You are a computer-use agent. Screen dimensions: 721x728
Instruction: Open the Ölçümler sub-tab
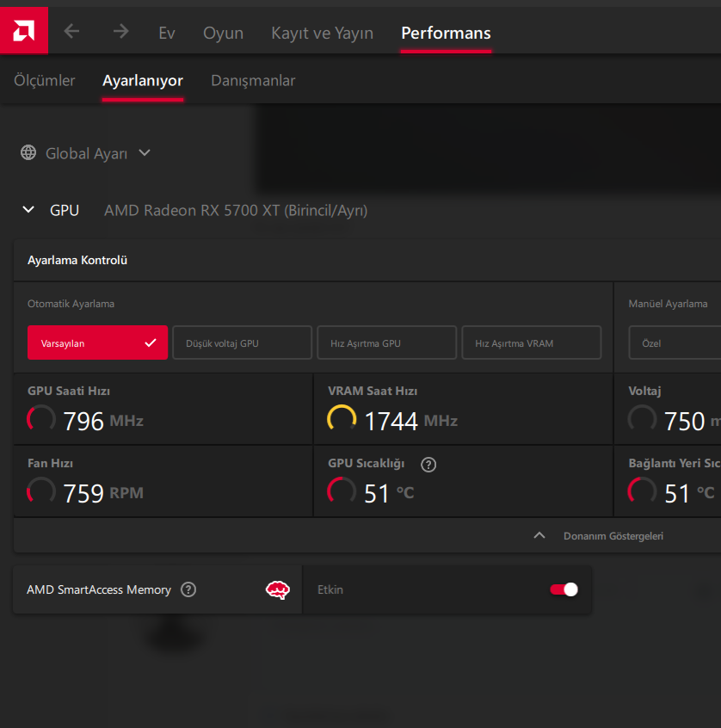[45, 81]
